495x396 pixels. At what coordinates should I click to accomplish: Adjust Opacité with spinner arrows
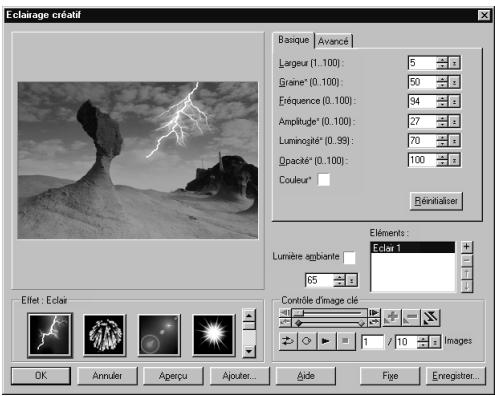(x=442, y=160)
